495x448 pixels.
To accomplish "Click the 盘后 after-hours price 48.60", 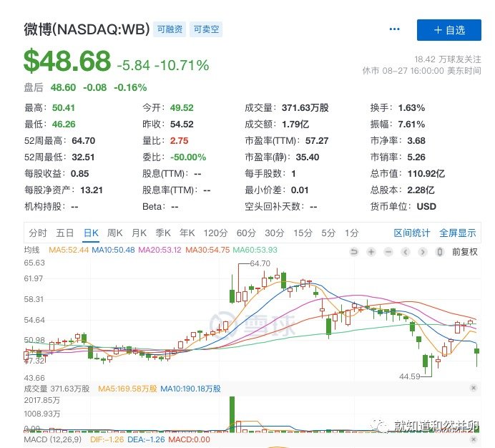I will [x=63, y=87].
